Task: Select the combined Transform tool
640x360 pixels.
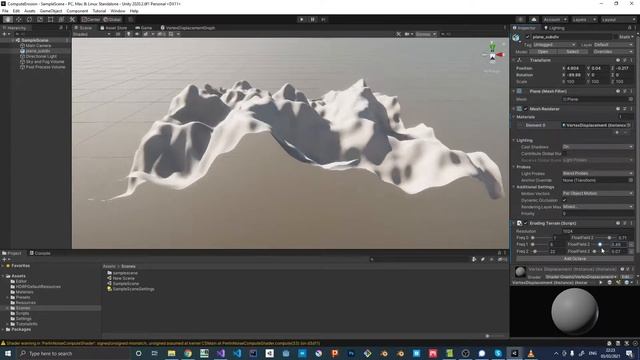Action: pyautogui.click(x=61, y=19)
